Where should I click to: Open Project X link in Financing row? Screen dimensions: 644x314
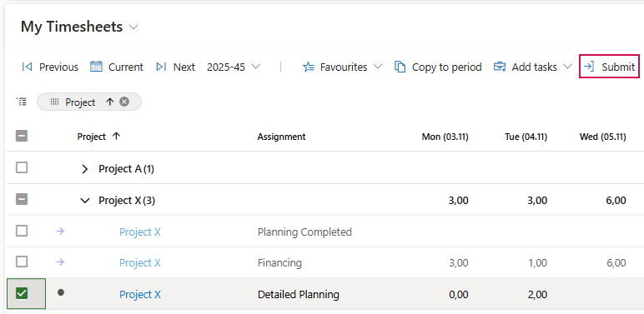(140, 262)
